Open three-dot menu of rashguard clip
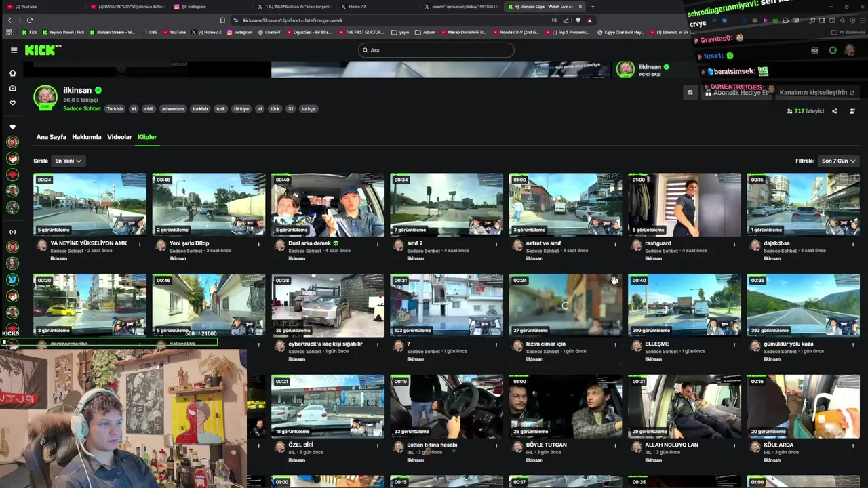868x488 pixels. pyautogui.click(x=734, y=244)
